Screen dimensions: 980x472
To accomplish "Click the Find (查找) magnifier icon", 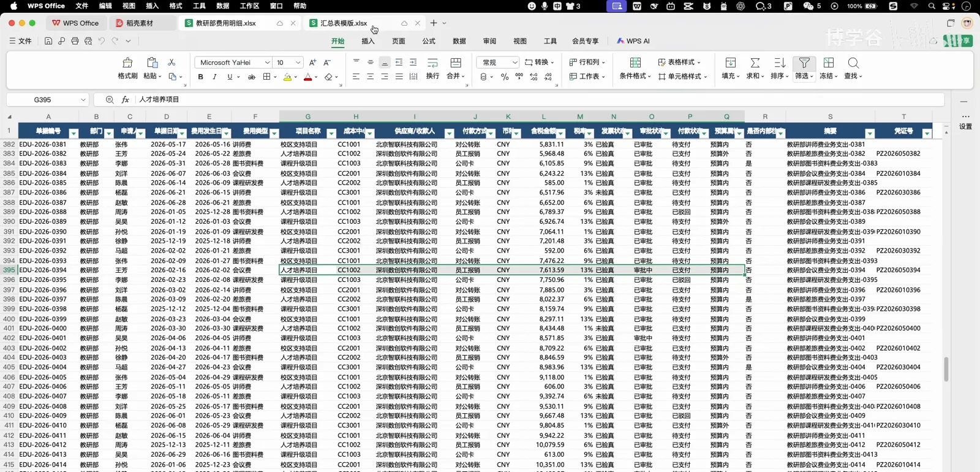I will click(x=853, y=63).
